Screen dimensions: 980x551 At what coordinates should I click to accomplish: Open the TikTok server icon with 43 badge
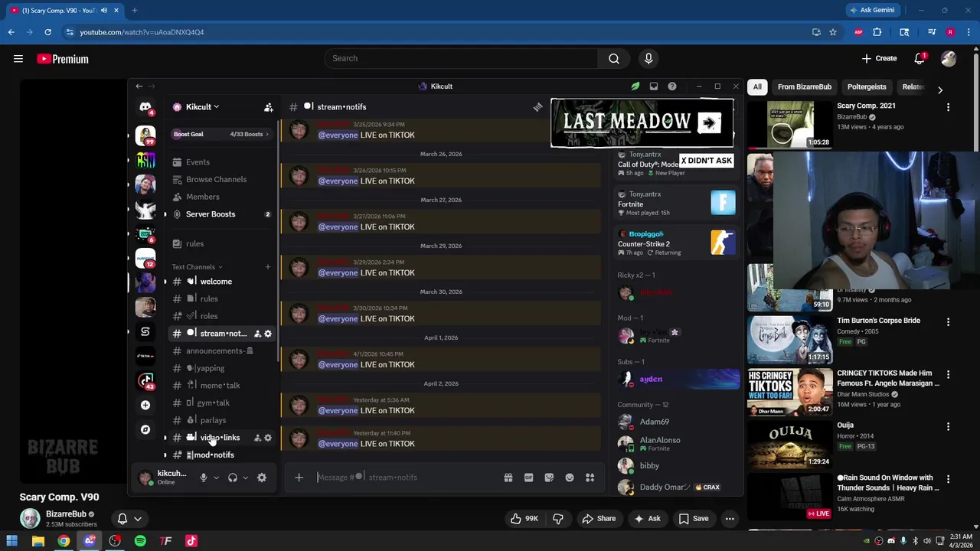click(145, 380)
